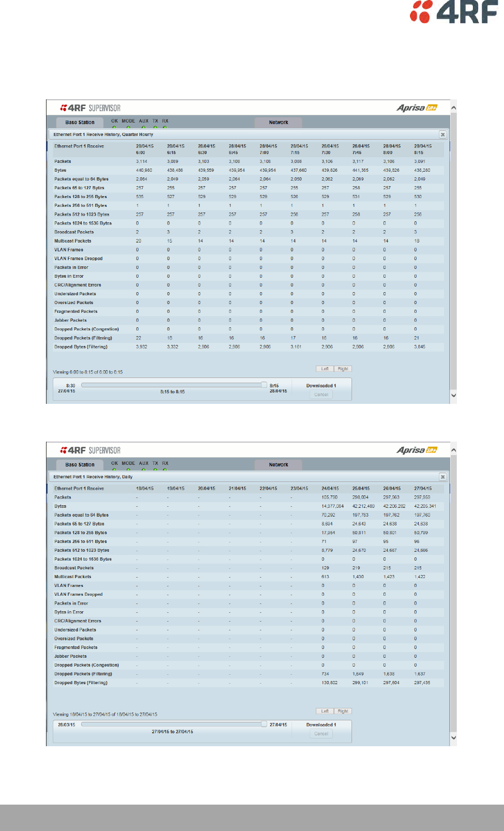Click the Bytes value 440,980
Image resolution: width=504 pixels, height=831 pixels.
[x=144, y=170]
